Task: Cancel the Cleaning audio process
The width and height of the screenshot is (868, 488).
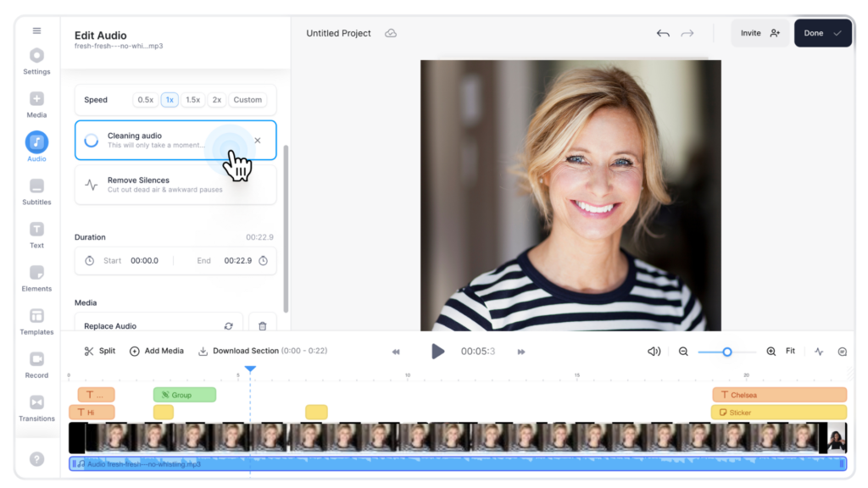Action: (x=258, y=141)
